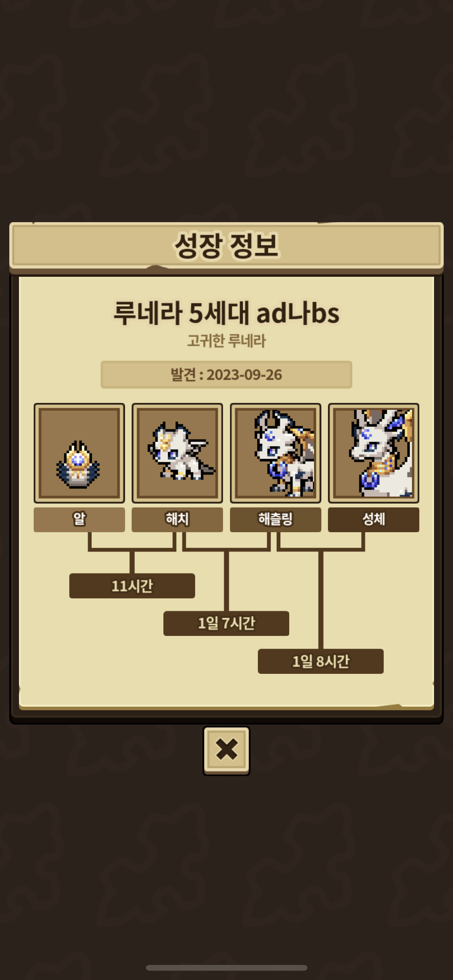Select the hatch stage dragon sprite
This screenshot has height=980, width=453.
(x=177, y=453)
